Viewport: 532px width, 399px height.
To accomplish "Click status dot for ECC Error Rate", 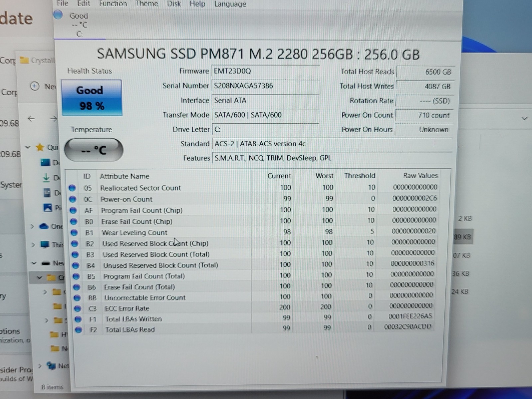I will [x=77, y=309].
